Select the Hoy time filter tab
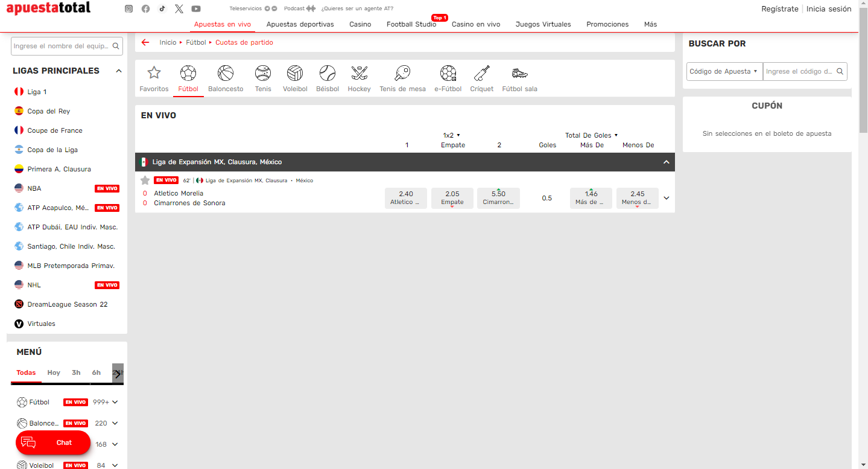The height and width of the screenshot is (469, 868). 54,372
